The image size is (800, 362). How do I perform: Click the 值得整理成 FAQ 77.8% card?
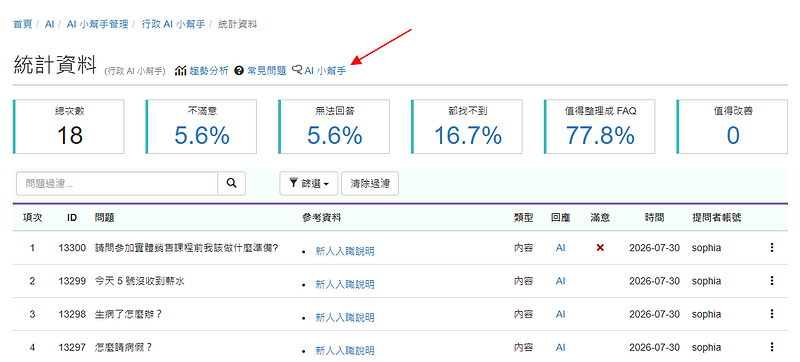click(599, 126)
